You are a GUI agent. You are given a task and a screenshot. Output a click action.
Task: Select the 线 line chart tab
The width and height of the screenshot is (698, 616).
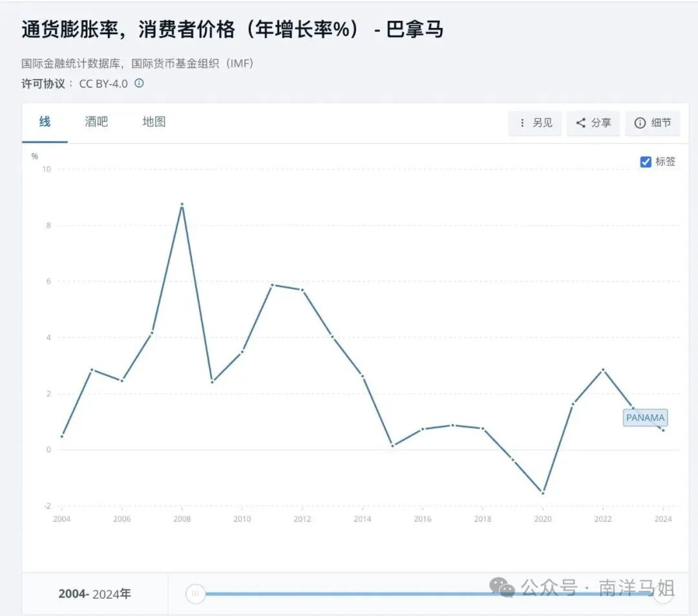[x=44, y=122]
